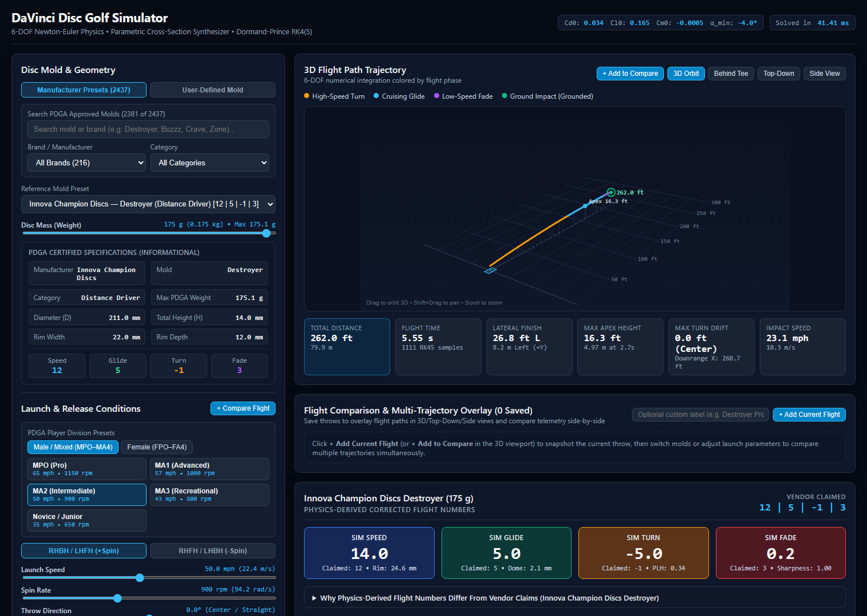Click the 'Solved in 41.41 ms' status text
Viewport: 867px width, 616px height.
click(812, 23)
